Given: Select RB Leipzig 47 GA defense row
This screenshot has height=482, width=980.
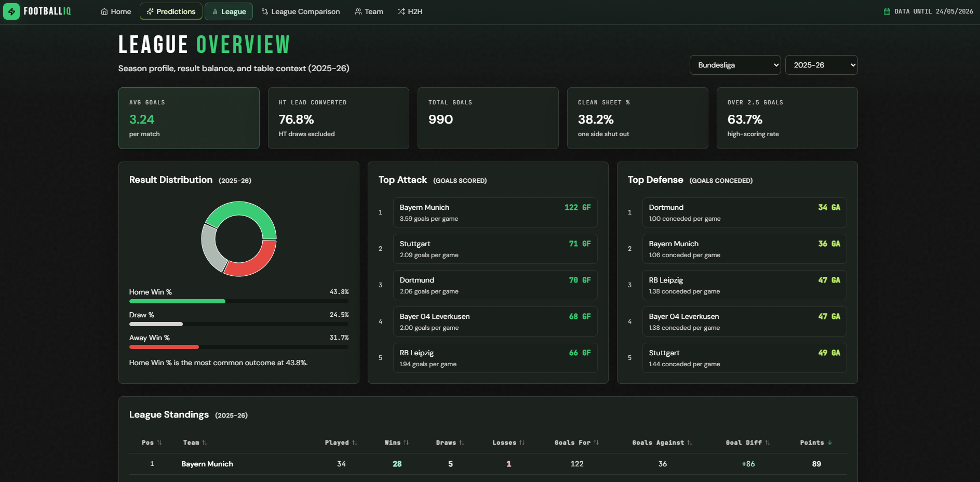Looking at the screenshot, I should 744,285.
